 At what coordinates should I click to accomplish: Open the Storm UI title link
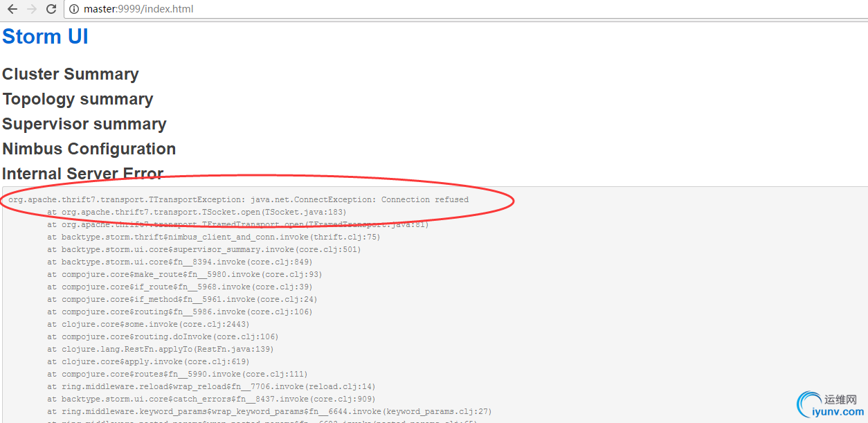(x=46, y=36)
